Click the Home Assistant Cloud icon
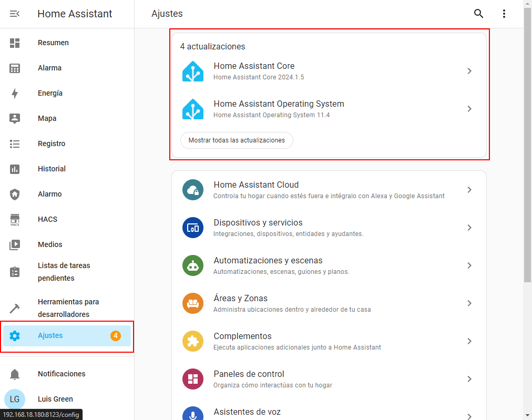Screen dimensions: 532x420 coord(193,190)
